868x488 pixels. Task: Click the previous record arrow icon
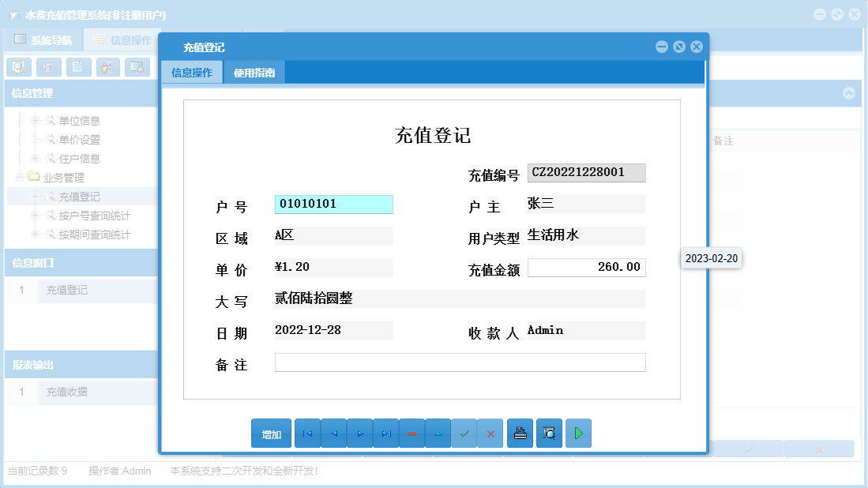[x=333, y=433]
